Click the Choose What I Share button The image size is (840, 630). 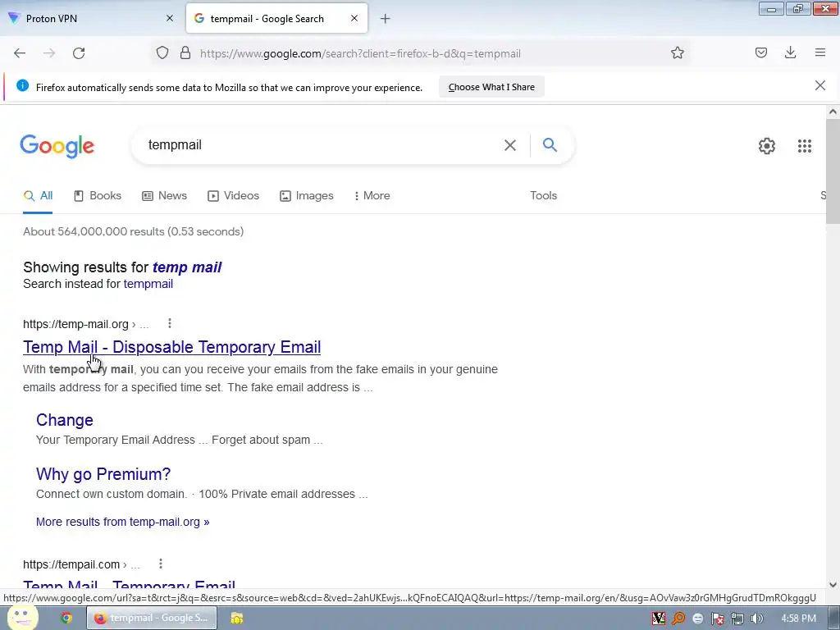(491, 87)
